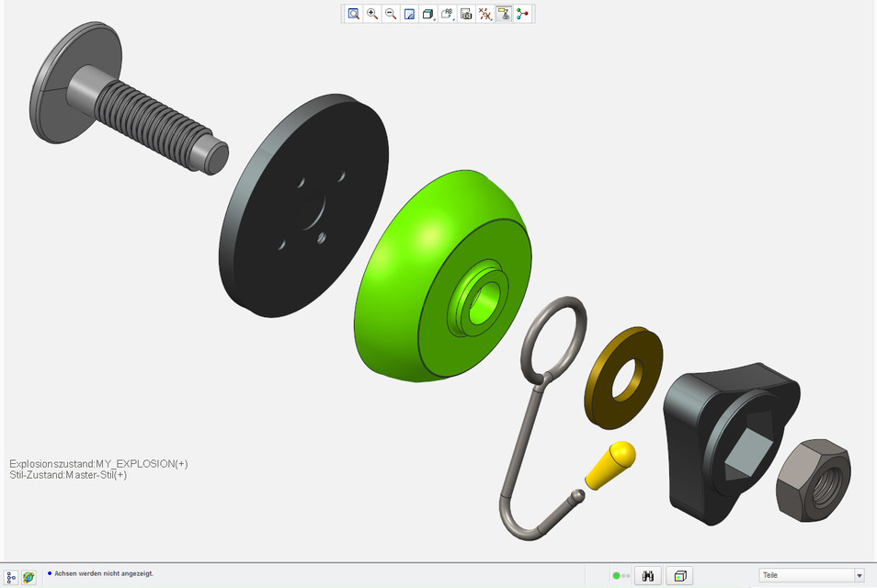Click the Refit view icon
The width and height of the screenshot is (877, 588).
[353, 14]
